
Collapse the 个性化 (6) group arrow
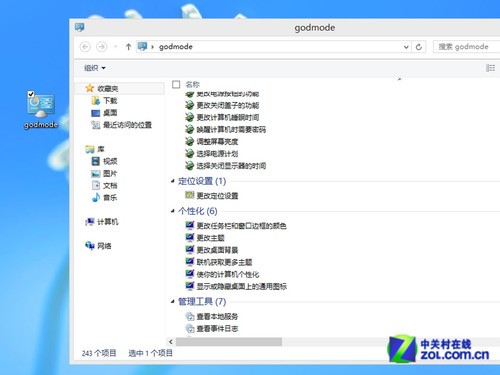(173, 211)
